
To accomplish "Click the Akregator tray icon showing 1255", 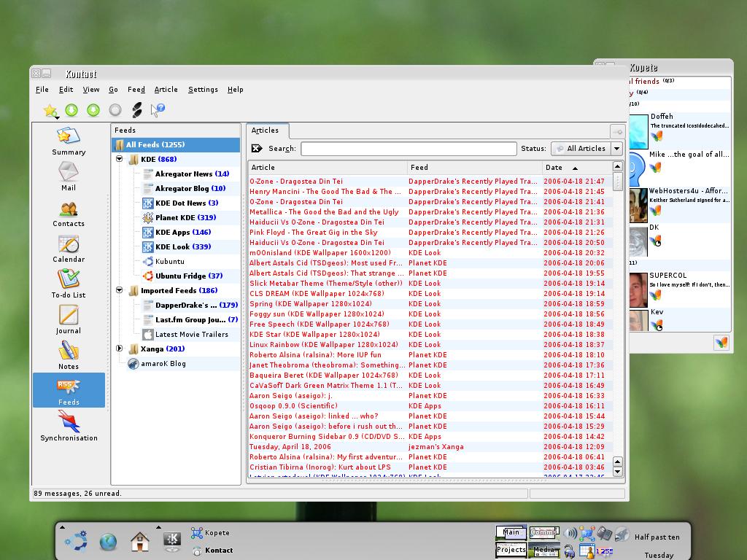I will coord(605,551).
